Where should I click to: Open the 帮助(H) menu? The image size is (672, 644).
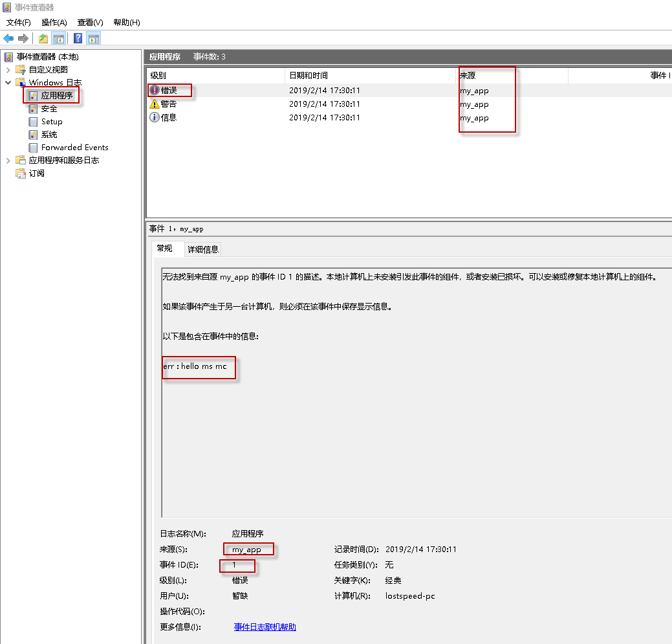(127, 22)
